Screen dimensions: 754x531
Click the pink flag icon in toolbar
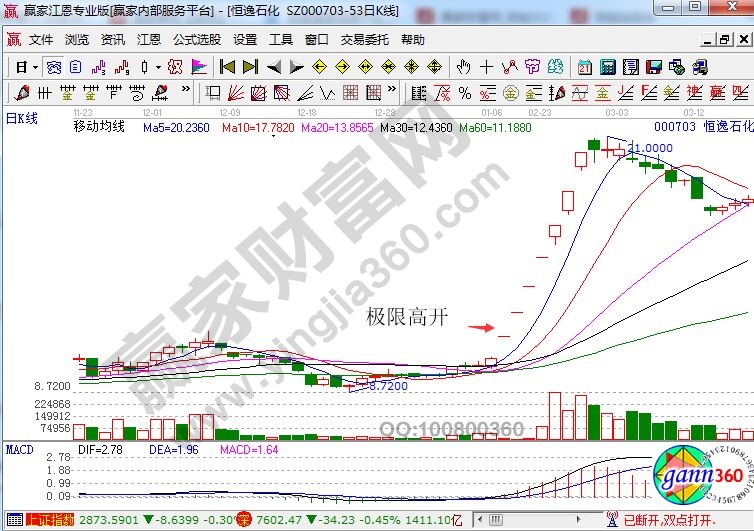pyautogui.click(x=197, y=67)
